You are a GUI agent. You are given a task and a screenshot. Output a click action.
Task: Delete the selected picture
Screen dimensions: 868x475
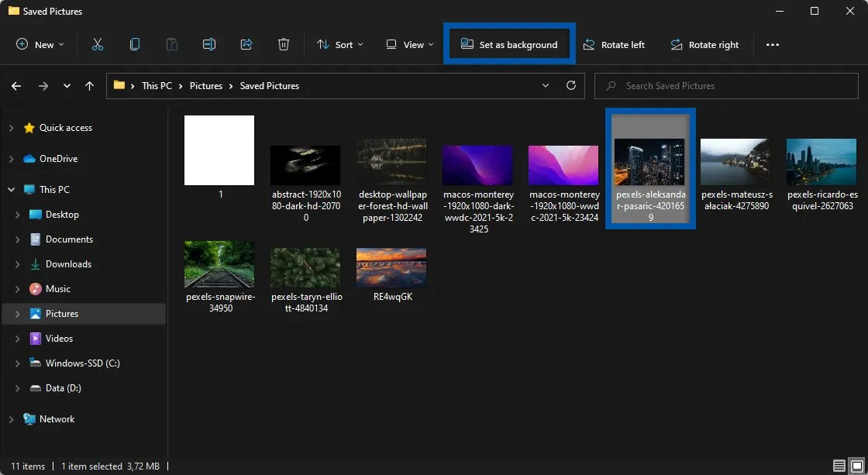coord(284,44)
